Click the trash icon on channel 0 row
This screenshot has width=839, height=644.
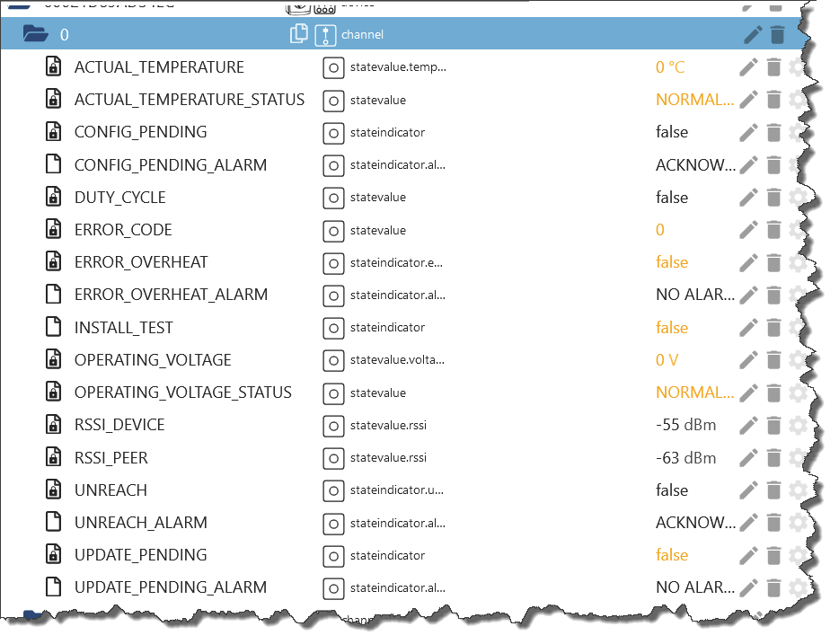[x=778, y=35]
